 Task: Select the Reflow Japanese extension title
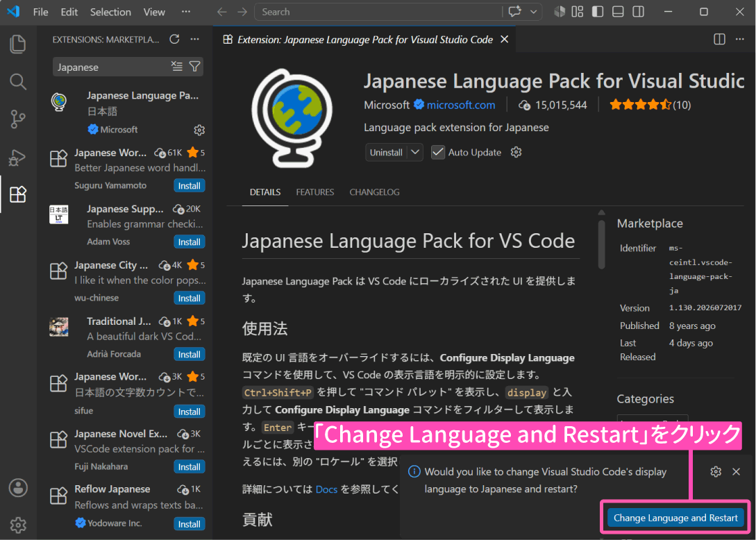click(x=112, y=489)
